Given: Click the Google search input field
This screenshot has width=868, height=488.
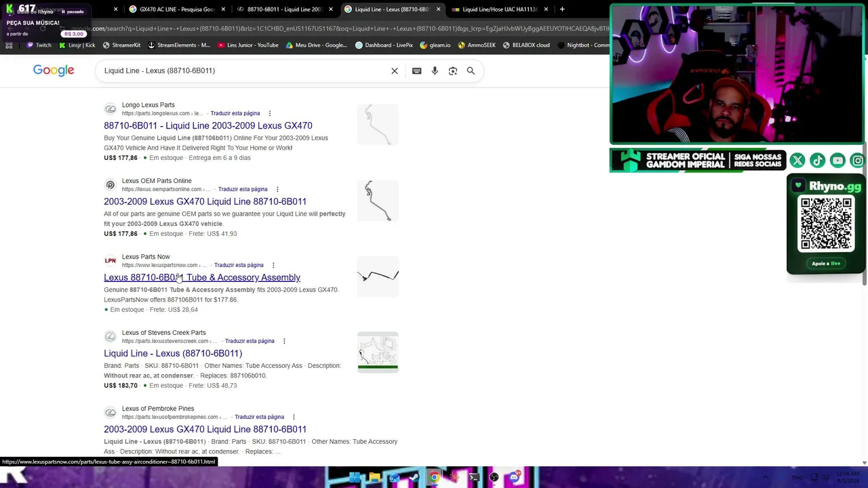Looking at the screenshot, I should [x=244, y=70].
